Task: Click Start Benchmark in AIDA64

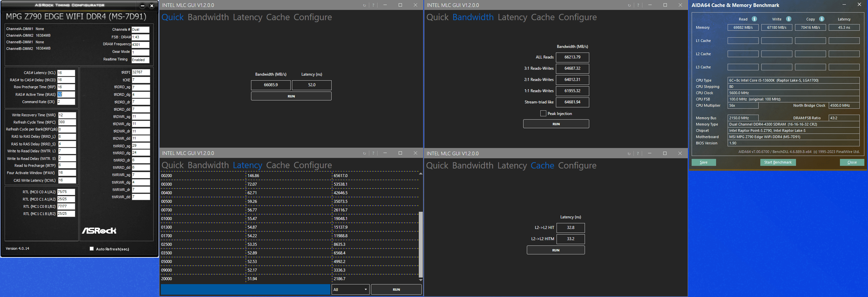Action: click(x=778, y=163)
